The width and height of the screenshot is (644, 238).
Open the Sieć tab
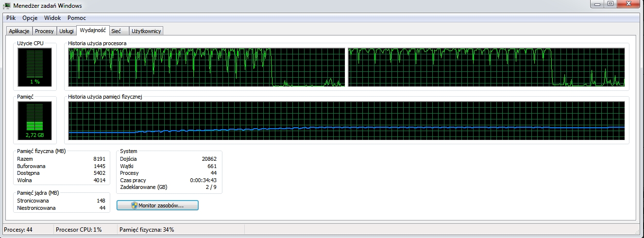[116, 31]
